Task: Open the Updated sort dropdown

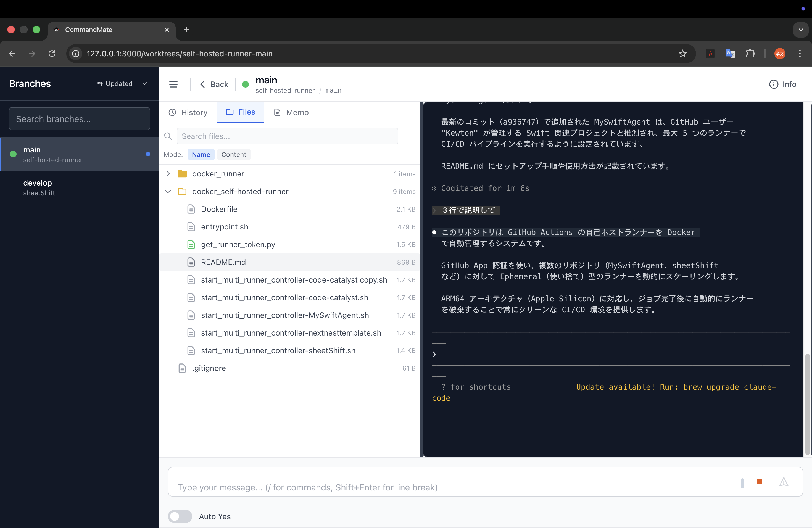Action: (x=122, y=84)
